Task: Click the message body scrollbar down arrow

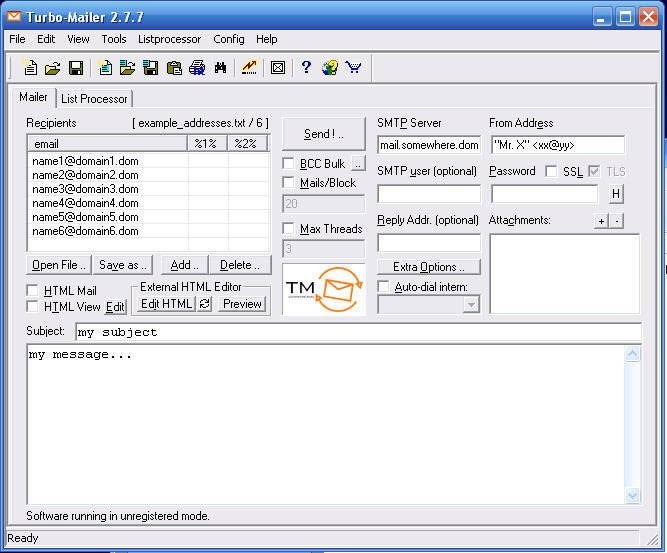Action: pyautogui.click(x=632, y=495)
